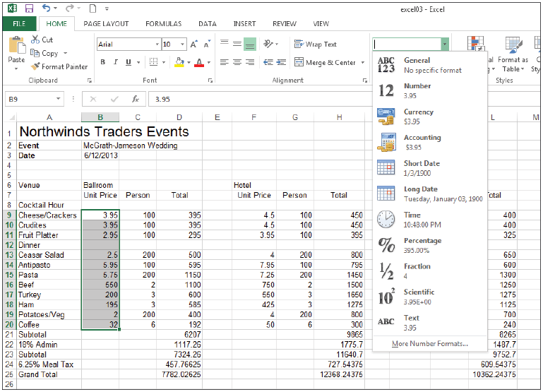Switch to the FORMULAS tab
This screenshot has height=392, width=543.
pos(163,24)
